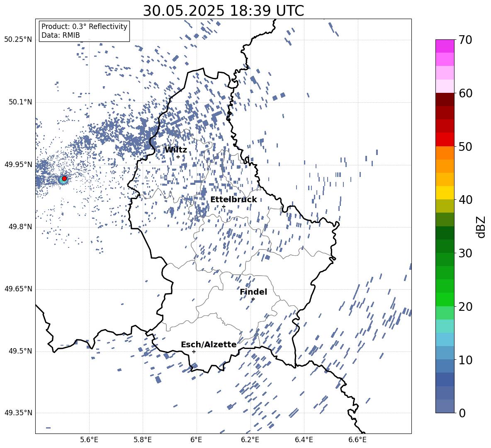491x448 pixels.
Task: Click the Esch/Alzette label
Action: [x=209, y=344]
